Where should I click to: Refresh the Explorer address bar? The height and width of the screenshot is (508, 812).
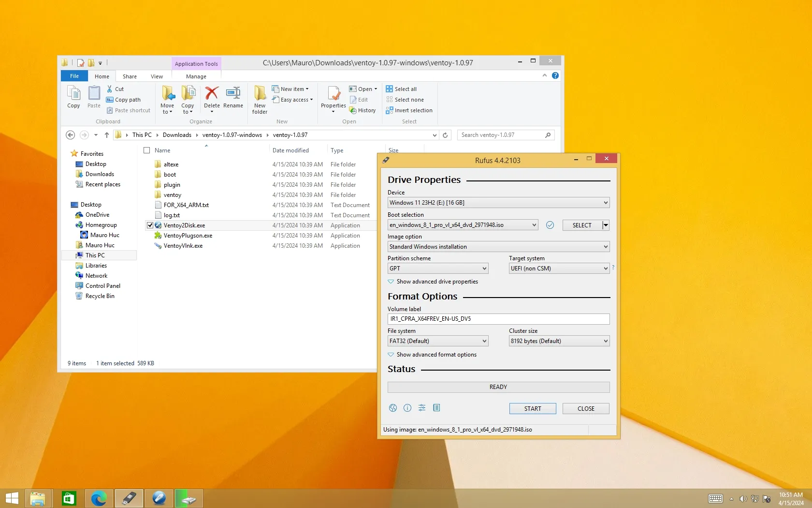[x=445, y=135]
